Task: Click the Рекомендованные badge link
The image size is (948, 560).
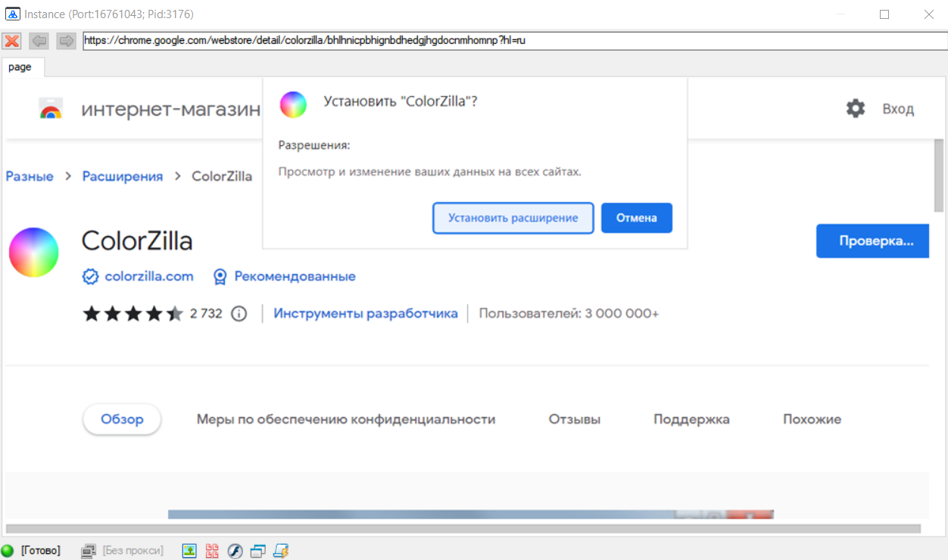Action: [295, 276]
